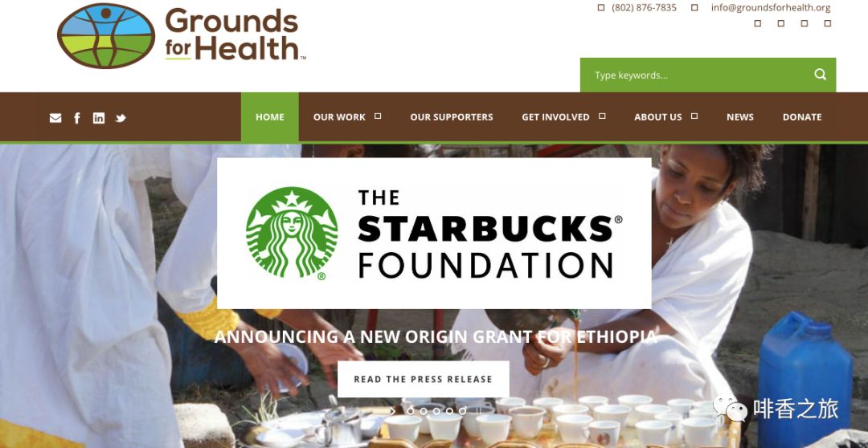Expand the Our Work dropdown arrow
The image size is (868, 448).
coord(378,116)
